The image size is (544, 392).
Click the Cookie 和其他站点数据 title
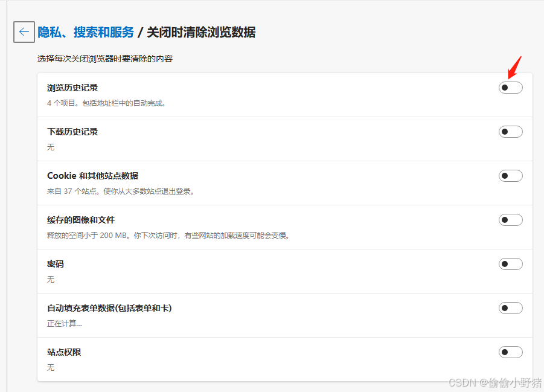pos(92,176)
